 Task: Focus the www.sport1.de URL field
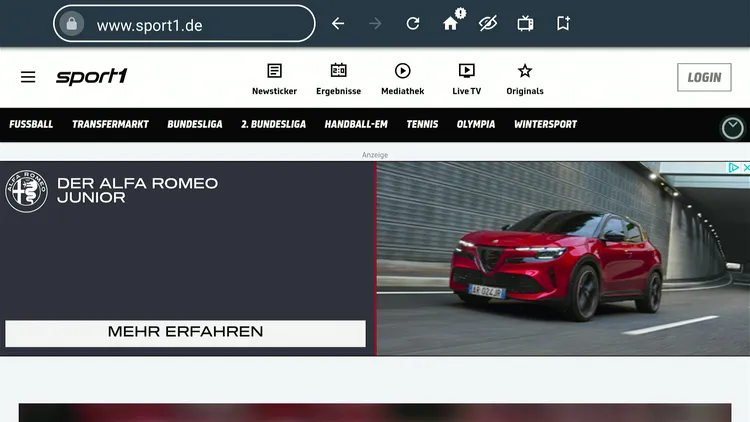(184, 23)
